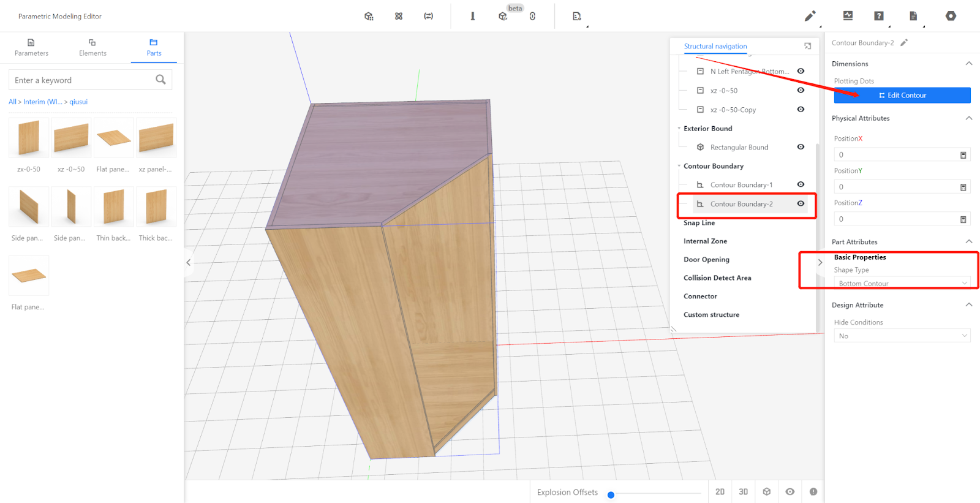Viewport: 980px width, 503px height.
Task: Click the search magnifier icon
Action: (160, 80)
